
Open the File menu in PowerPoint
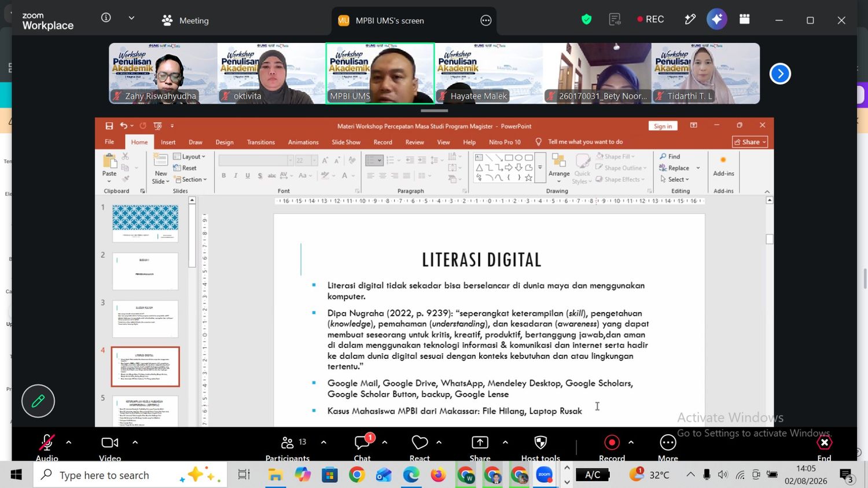click(x=109, y=142)
